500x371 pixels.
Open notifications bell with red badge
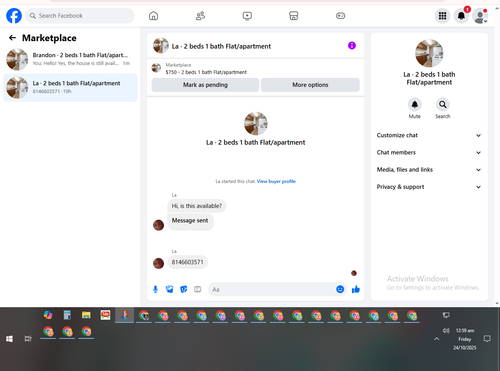pyautogui.click(x=461, y=16)
